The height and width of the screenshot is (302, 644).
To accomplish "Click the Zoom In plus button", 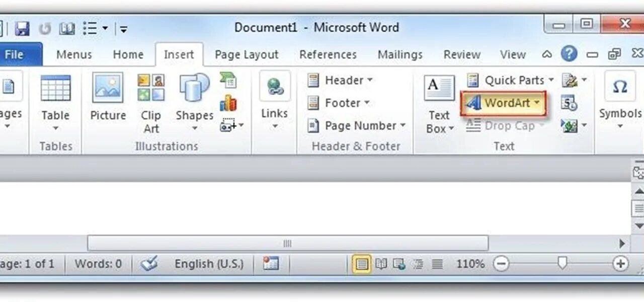I will click(620, 263).
